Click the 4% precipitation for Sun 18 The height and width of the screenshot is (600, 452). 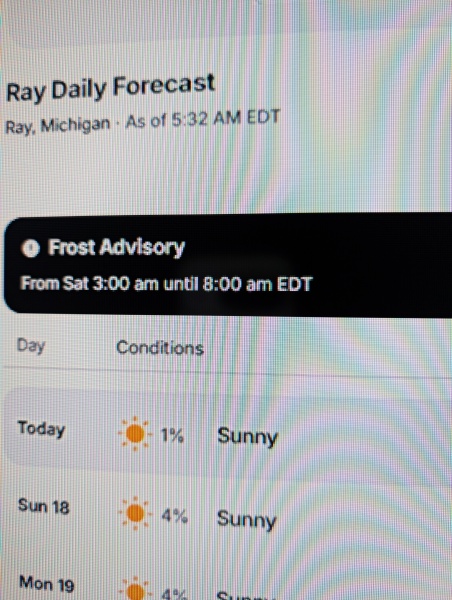[175, 516]
